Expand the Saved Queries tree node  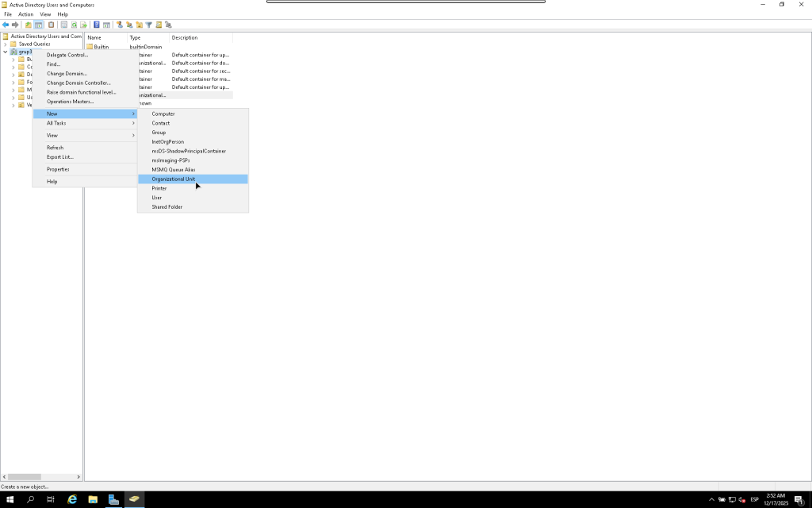6,44
